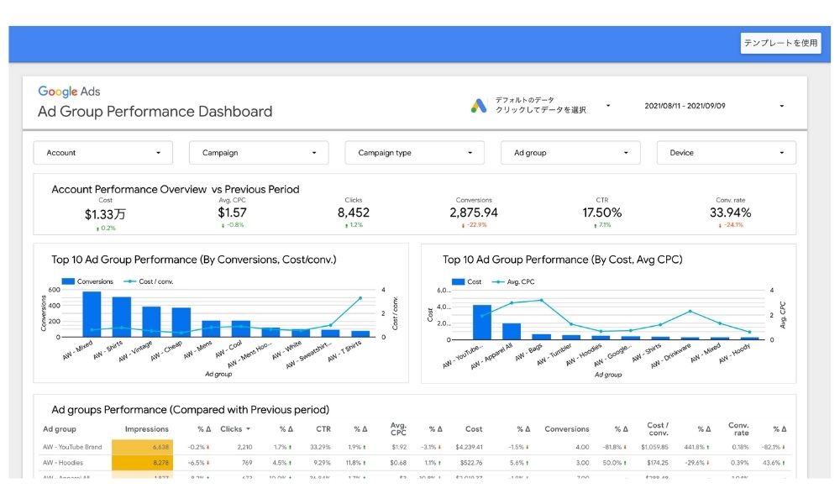
Task: Select the Clicks value 8,452
Action: point(354,213)
